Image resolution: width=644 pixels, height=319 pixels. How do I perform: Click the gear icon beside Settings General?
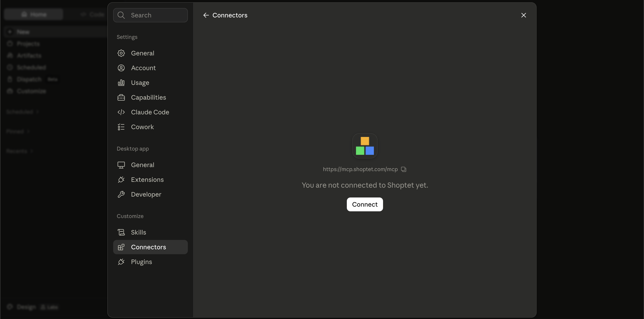[x=121, y=53]
